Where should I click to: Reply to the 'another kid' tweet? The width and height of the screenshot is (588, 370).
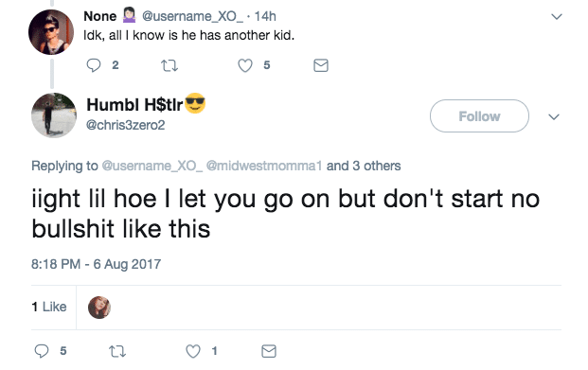click(94, 65)
